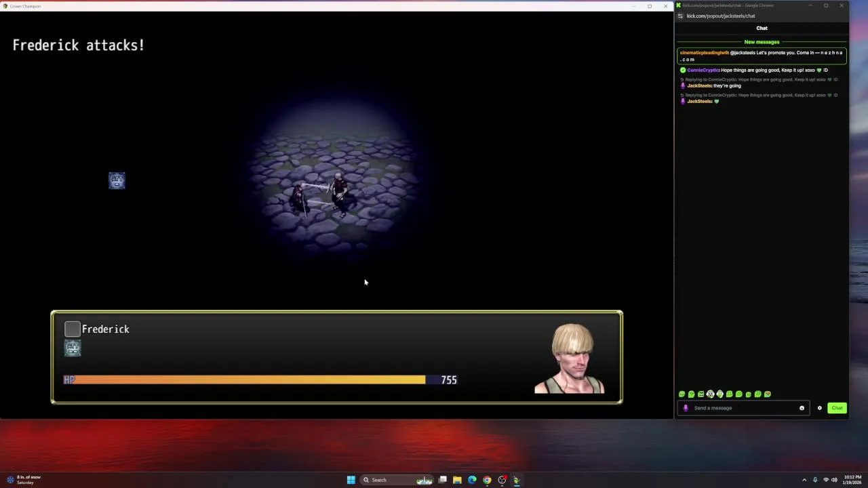The width and height of the screenshot is (868, 488).
Task: Click ConnieCryptic's verified badge icon
Action: 683,70
